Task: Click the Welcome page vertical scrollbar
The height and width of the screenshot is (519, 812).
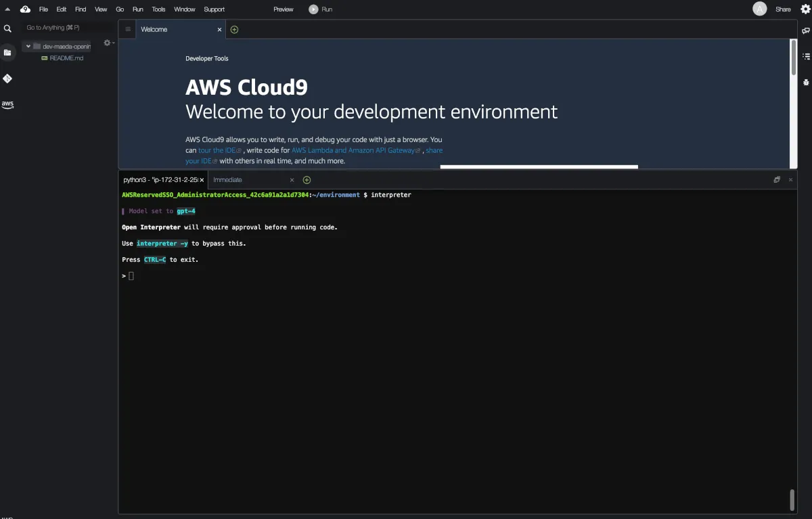Action: [x=794, y=58]
